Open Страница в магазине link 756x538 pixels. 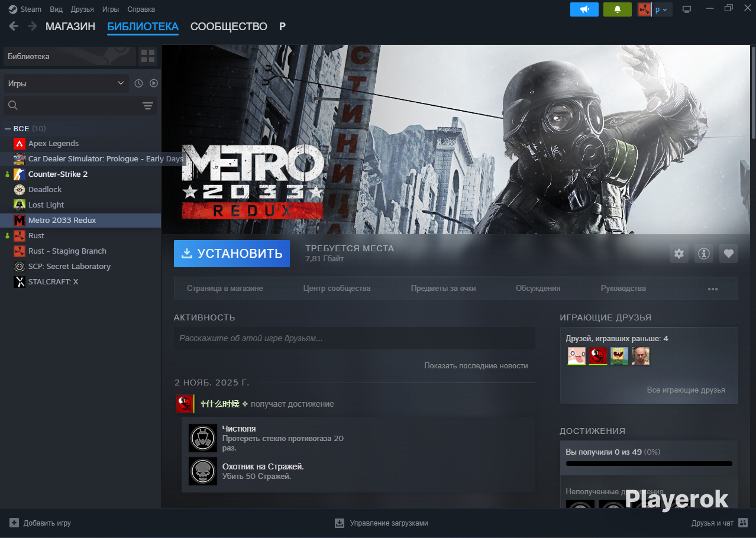pos(225,289)
